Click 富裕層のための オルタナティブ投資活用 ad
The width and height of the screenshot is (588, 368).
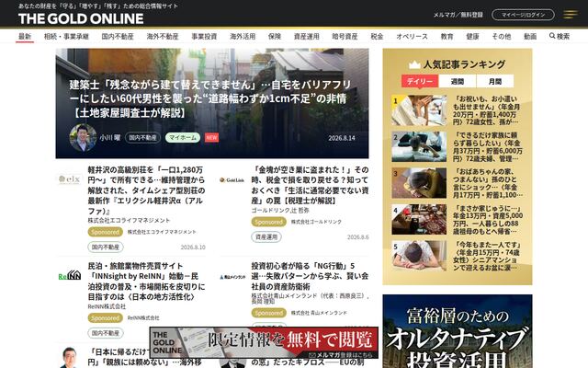(458, 331)
